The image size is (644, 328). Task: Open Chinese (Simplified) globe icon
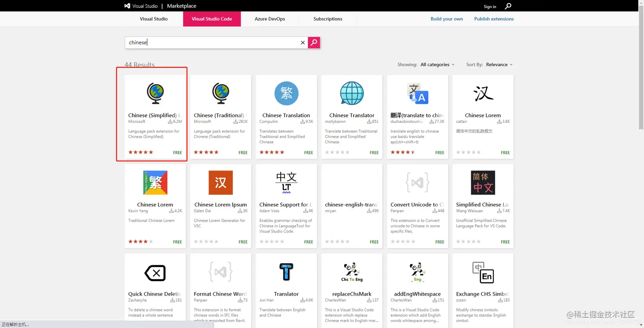[155, 93]
